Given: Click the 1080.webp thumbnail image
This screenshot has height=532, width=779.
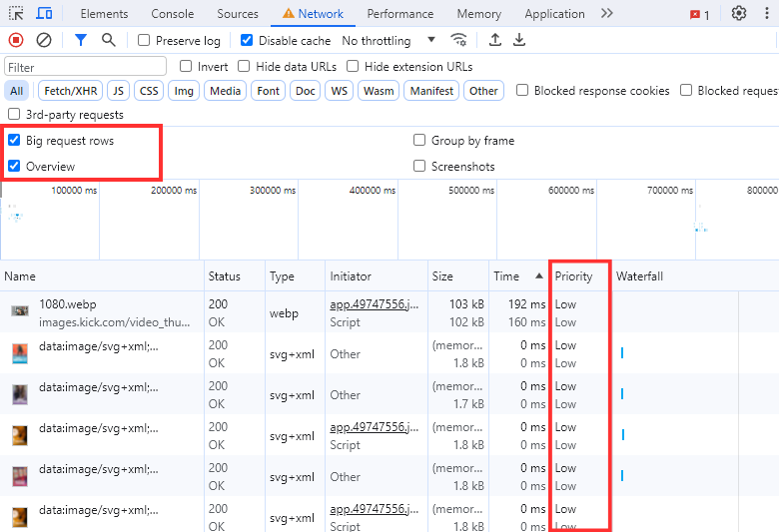Looking at the screenshot, I should [20, 311].
